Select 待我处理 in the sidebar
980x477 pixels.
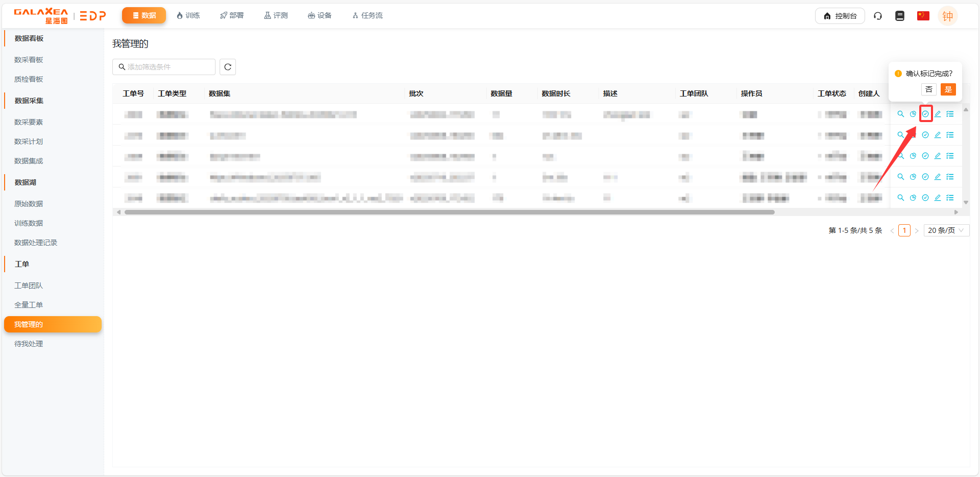[x=29, y=344]
